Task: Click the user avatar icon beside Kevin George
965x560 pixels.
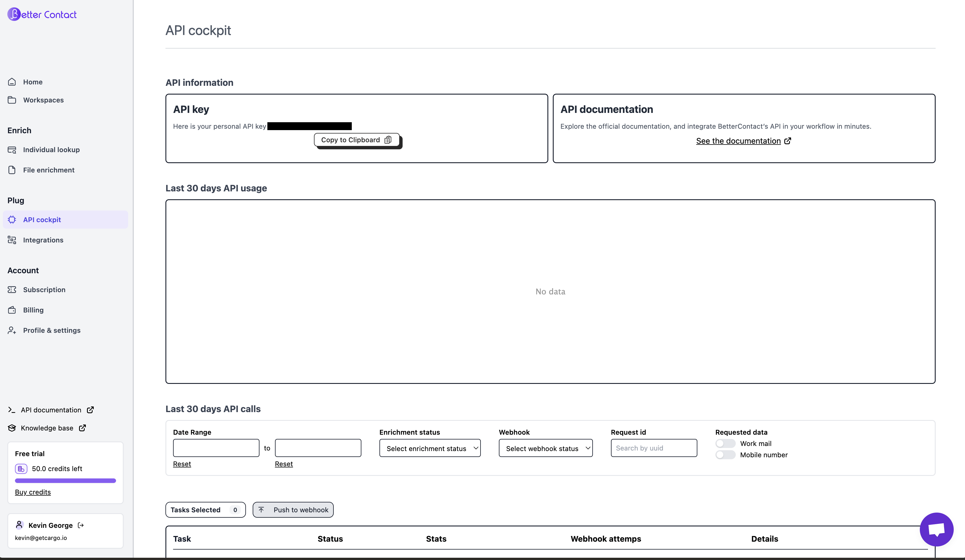Action: pos(19,525)
